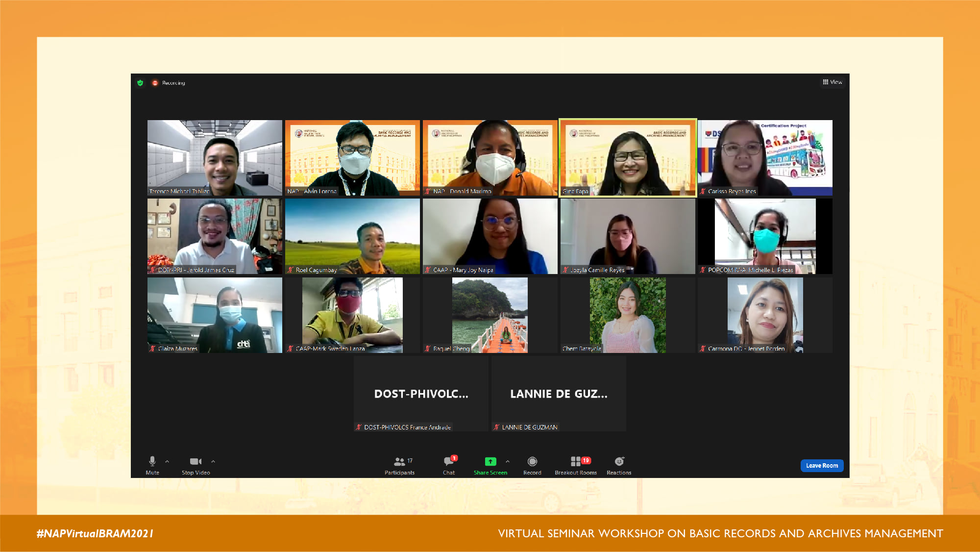This screenshot has width=980, height=552.
Task: Expand video options arrow next to Stop Video
Action: pyautogui.click(x=213, y=461)
